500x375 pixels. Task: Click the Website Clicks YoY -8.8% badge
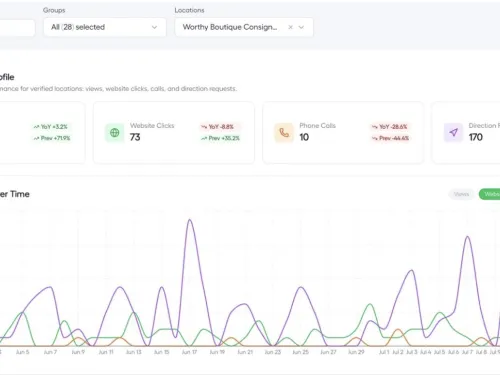[220, 127]
